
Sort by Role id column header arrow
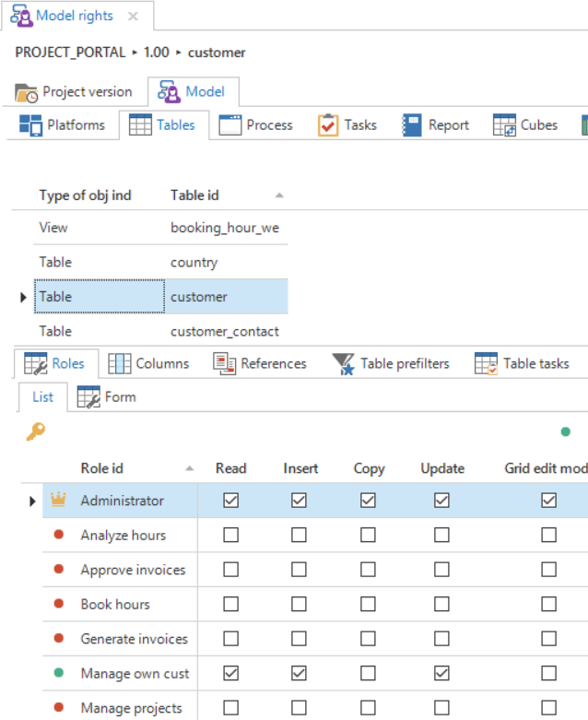pyautogui.click(x=189, y=468)
